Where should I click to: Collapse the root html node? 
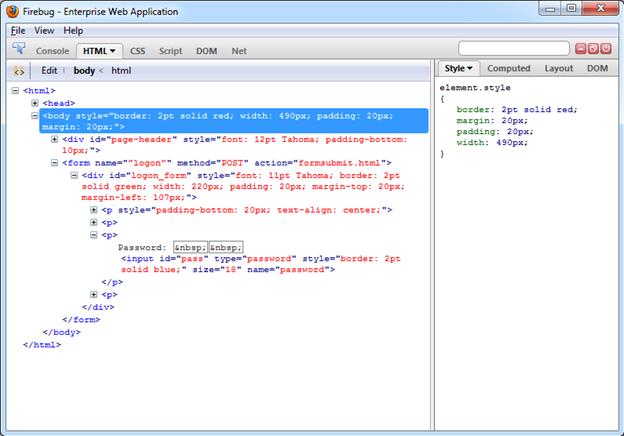coord(15,91)
